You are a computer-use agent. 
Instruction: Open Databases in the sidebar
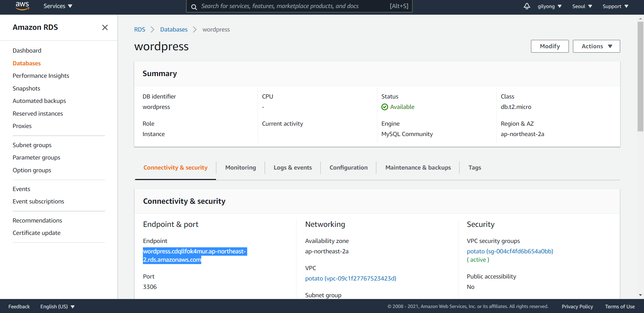tap(26, 63)
